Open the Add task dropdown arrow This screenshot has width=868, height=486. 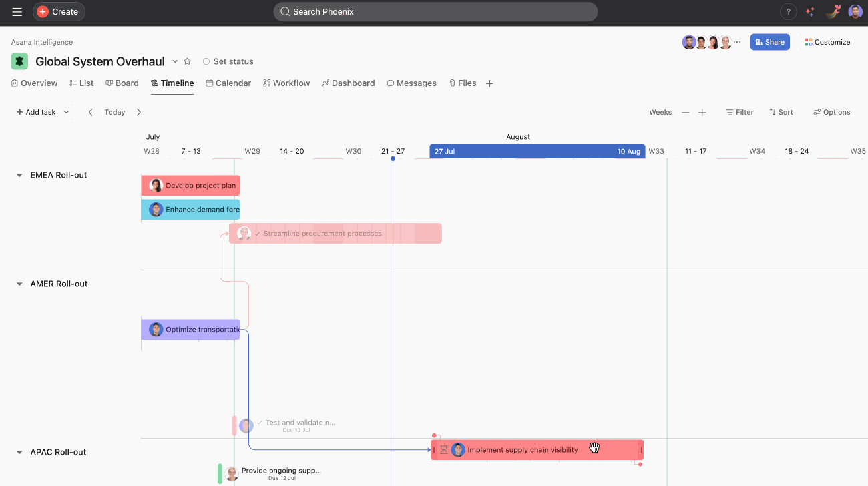click(66, 113)
